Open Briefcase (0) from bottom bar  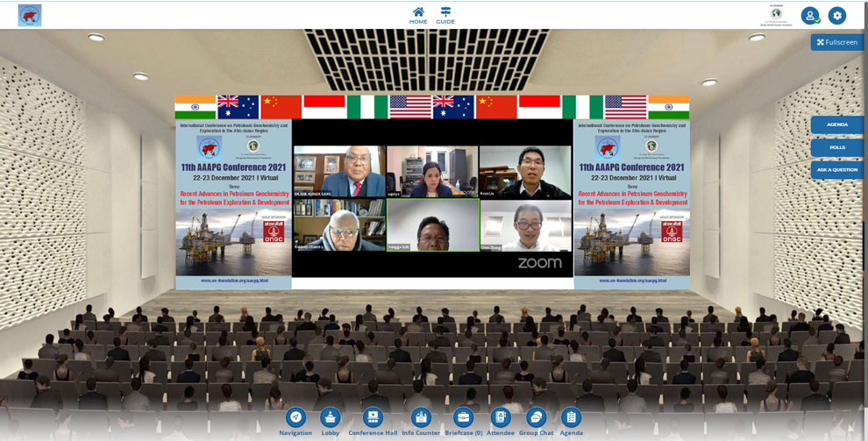[x=463, y=422]
